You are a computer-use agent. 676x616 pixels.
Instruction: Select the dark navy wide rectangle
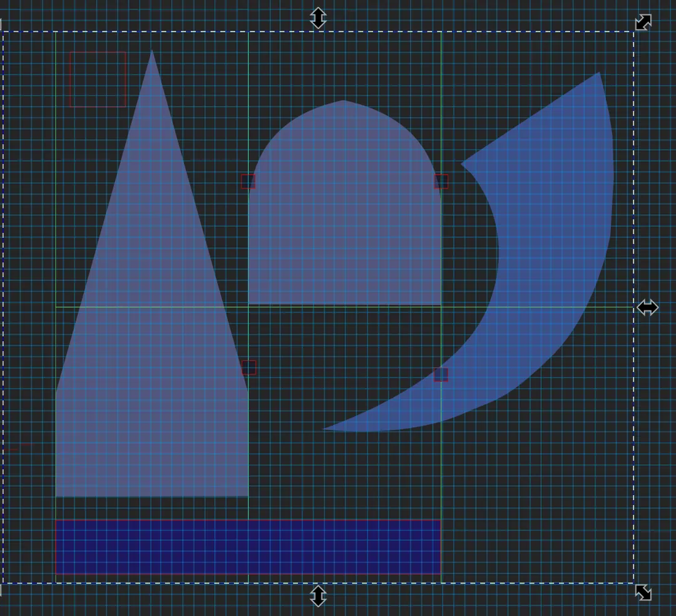pos(248,547)
